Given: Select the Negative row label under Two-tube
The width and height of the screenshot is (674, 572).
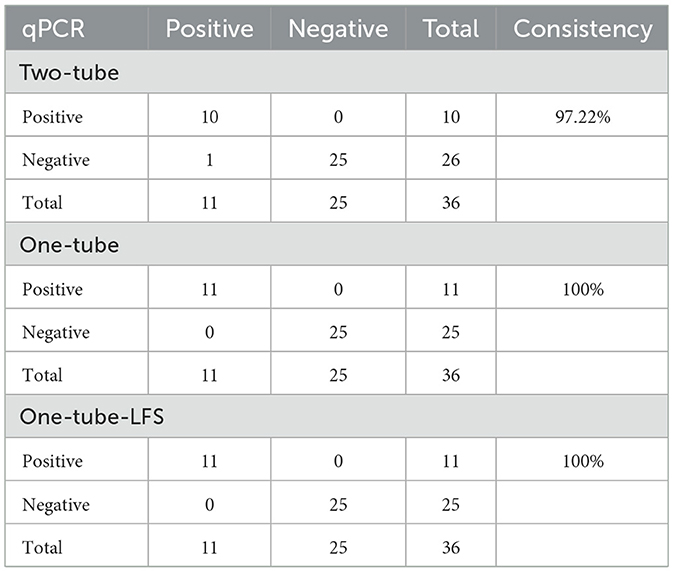Looking at the screenshot, I should [55, 160].
